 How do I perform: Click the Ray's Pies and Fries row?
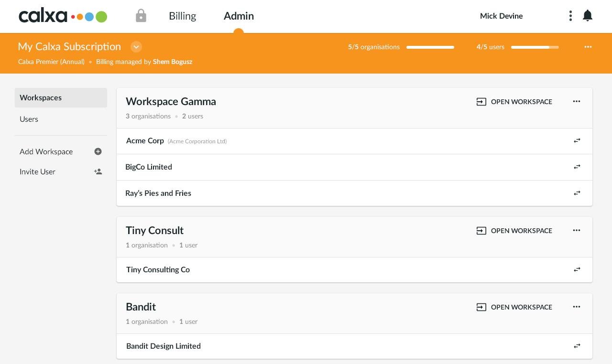[354, 193]
